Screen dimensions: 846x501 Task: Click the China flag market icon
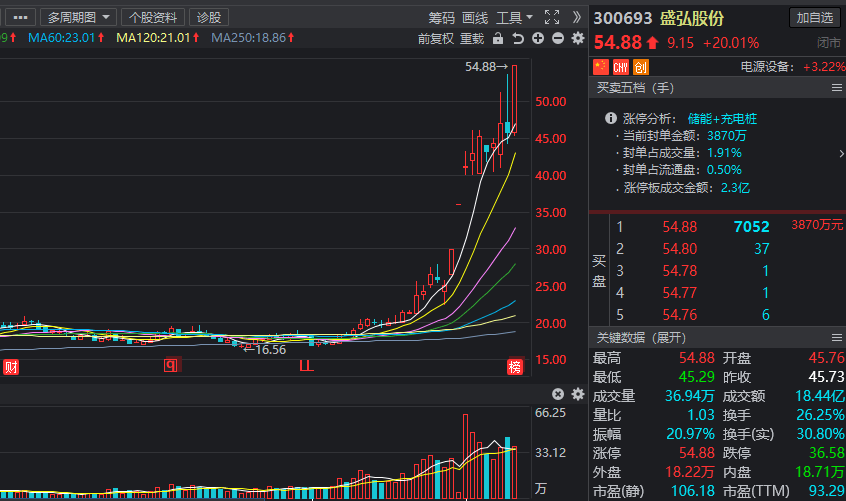tap(601, 67)
